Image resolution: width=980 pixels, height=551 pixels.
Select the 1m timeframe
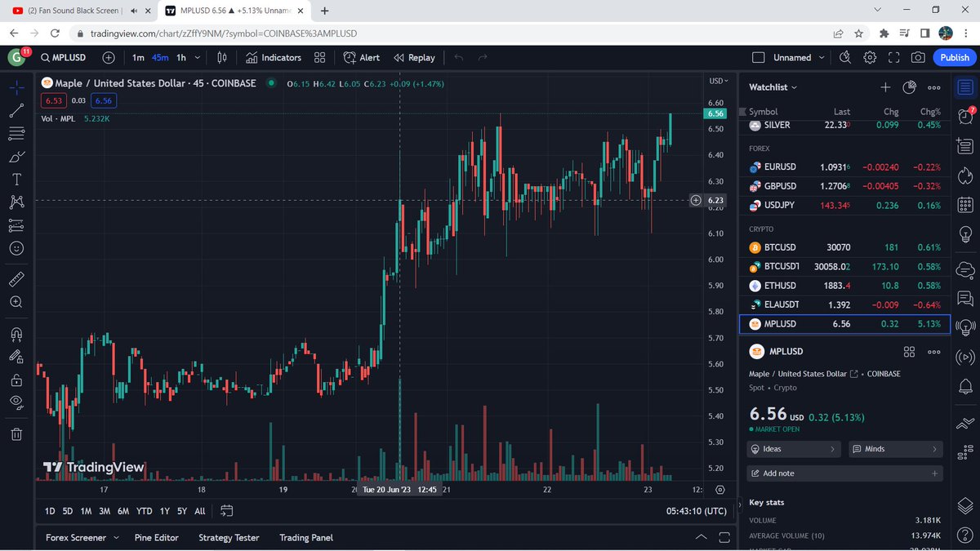coord(138,57)
